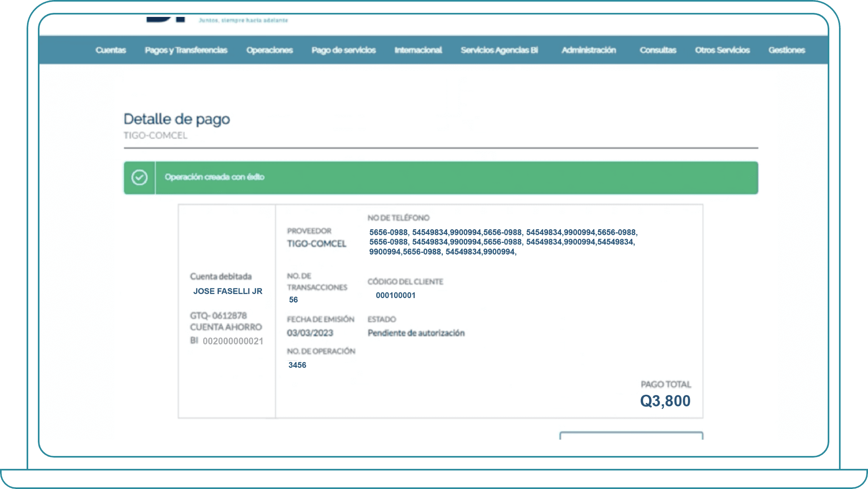Select the TIGO-COMCEL provider name
This screenshot has width=868, height=489.
tap(317, 244)
